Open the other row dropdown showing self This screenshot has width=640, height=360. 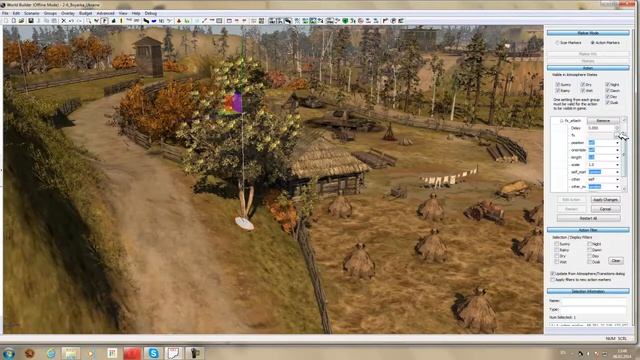click(617, 179)
